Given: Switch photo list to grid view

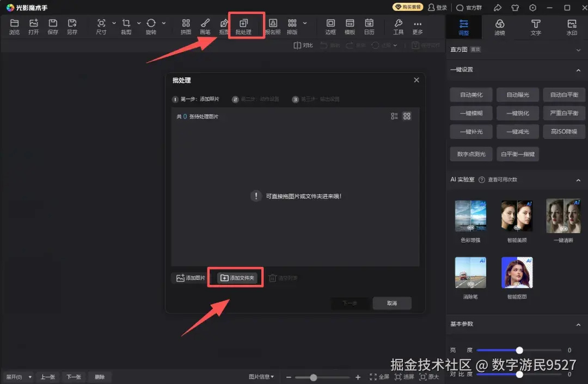Looking at the screenshot, I should pyautogui.click(x=406, y=115).
